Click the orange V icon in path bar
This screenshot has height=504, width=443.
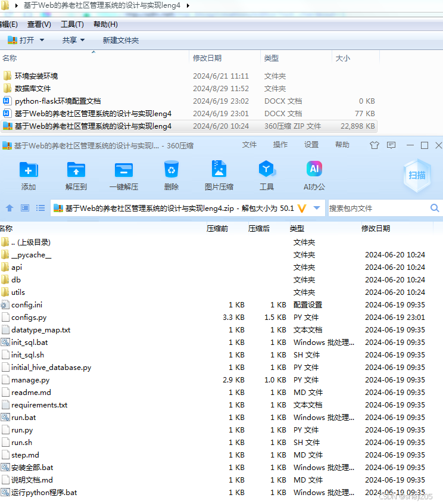302,209
